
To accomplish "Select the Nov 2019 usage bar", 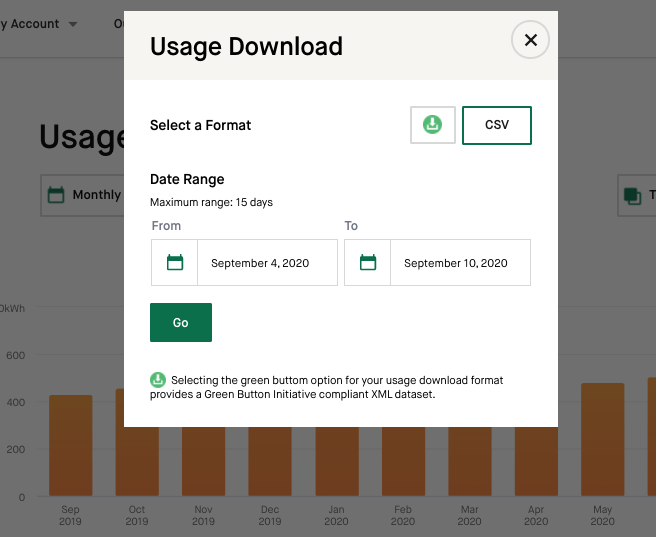I will pos(203,462).
